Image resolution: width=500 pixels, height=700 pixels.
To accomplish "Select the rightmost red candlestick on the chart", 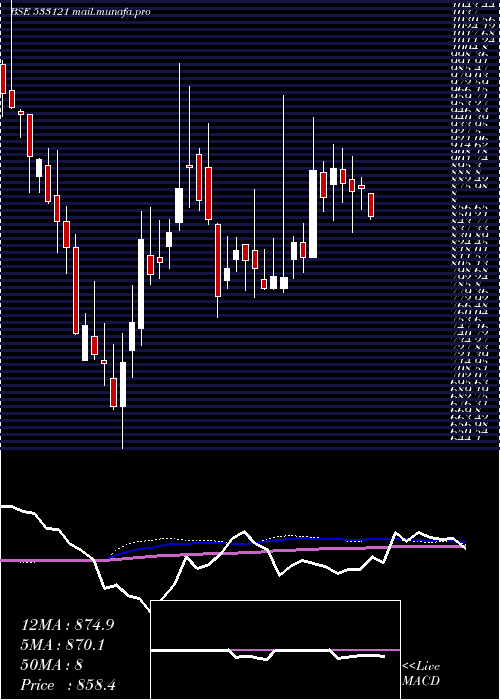I will 371,205.
